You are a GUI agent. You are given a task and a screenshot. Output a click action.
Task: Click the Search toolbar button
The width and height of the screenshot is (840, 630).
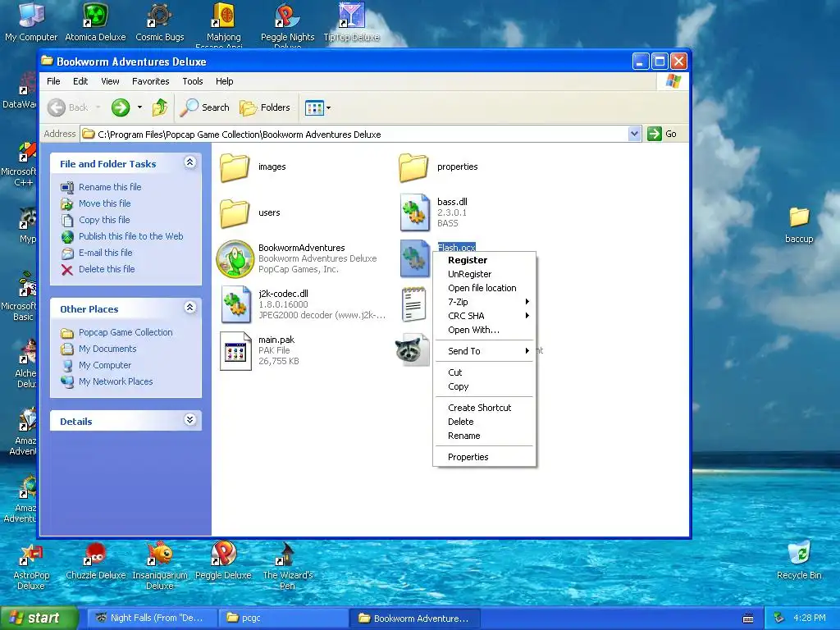pos(204,107)
